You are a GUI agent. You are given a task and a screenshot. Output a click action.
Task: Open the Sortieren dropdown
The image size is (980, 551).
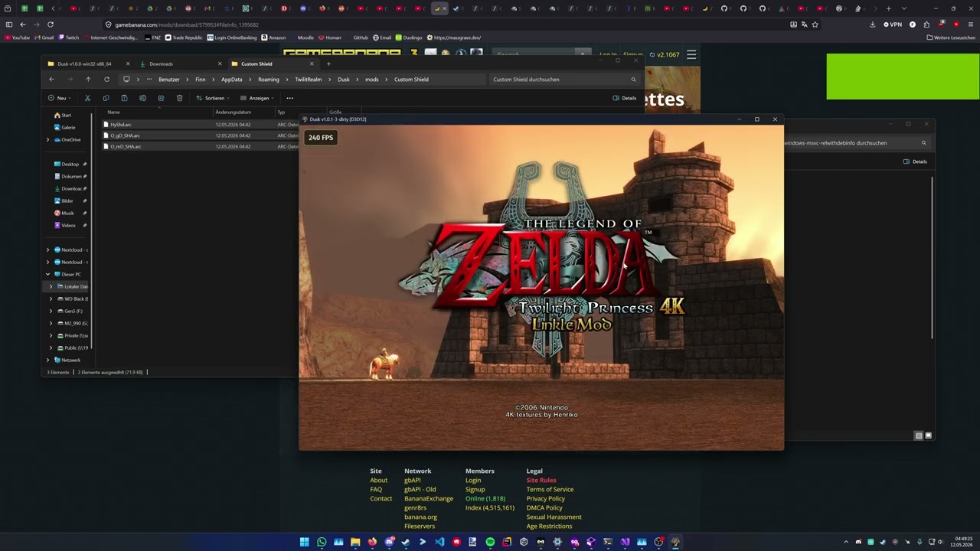(214, 98)
